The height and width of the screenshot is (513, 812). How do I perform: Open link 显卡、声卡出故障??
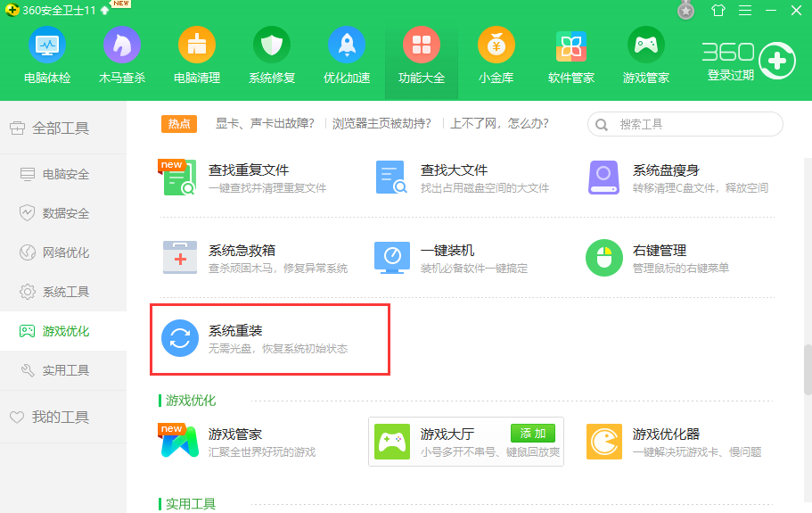point(265,123)
